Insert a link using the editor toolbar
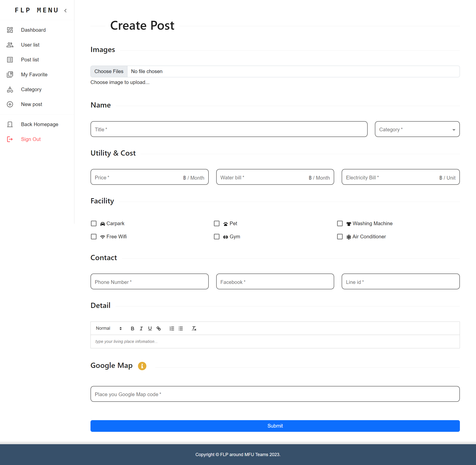The width and height of the screenshot is (476, 465). (x=159, y=328)
